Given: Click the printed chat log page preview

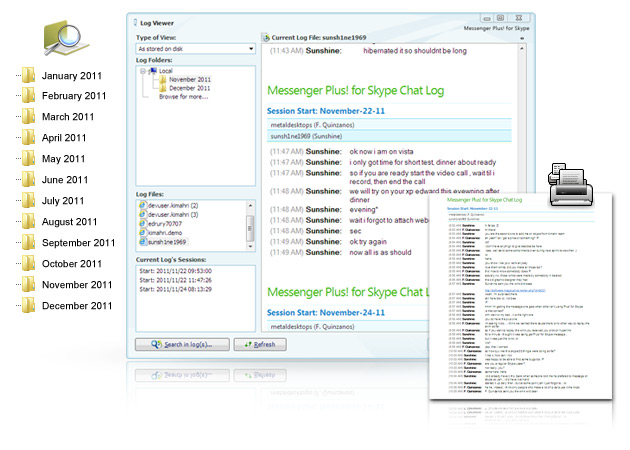Looking at the screenshot, I should pos(520,297).
